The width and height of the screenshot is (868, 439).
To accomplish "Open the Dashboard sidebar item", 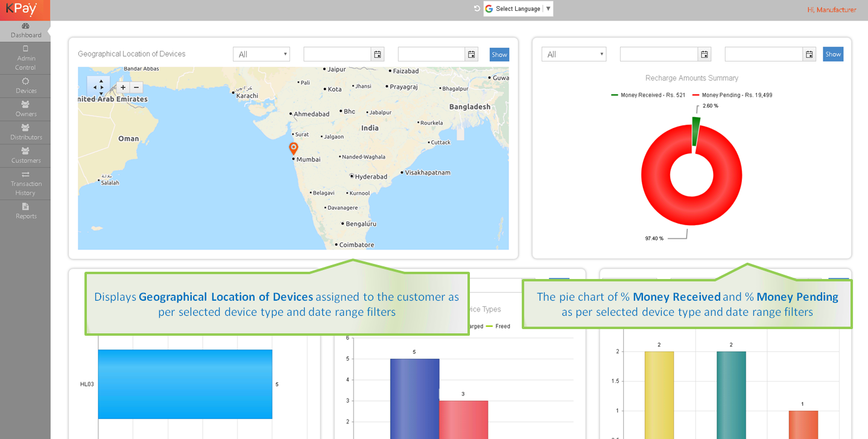I will click(x=25, y=31).
